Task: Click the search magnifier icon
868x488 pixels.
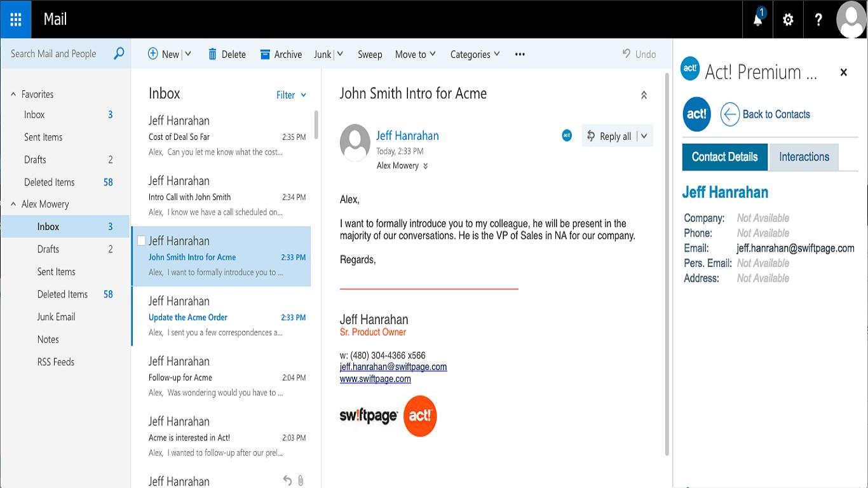Action: coord(119,54)
